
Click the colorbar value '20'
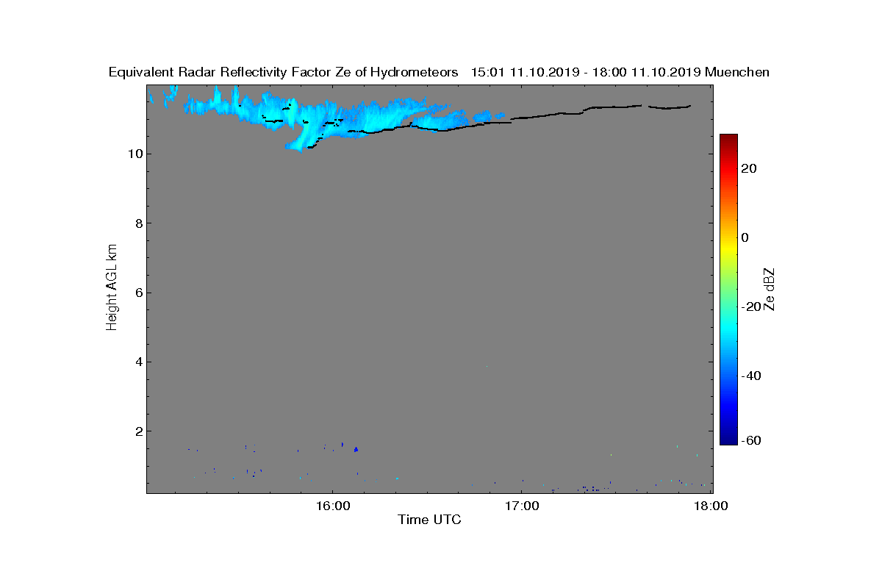(x=750, y=168)
